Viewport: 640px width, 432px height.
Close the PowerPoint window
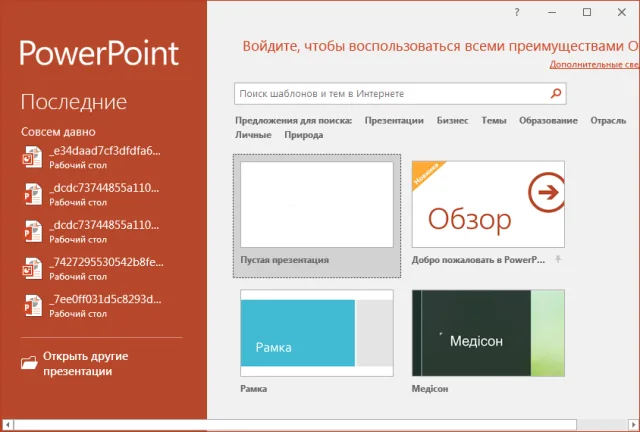(622, 12)
